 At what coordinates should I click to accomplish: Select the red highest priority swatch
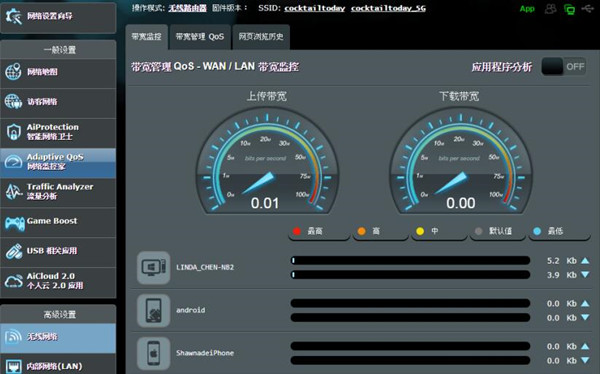coord(297,231)
